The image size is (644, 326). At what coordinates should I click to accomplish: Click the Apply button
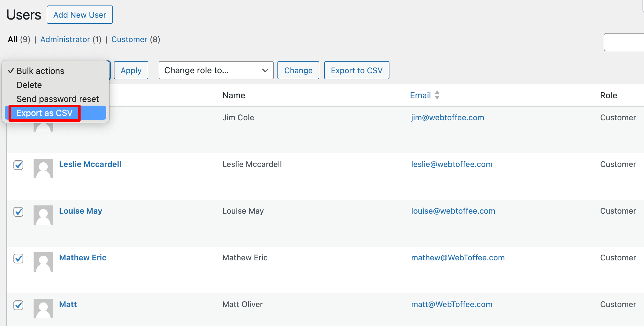[131, 70]
